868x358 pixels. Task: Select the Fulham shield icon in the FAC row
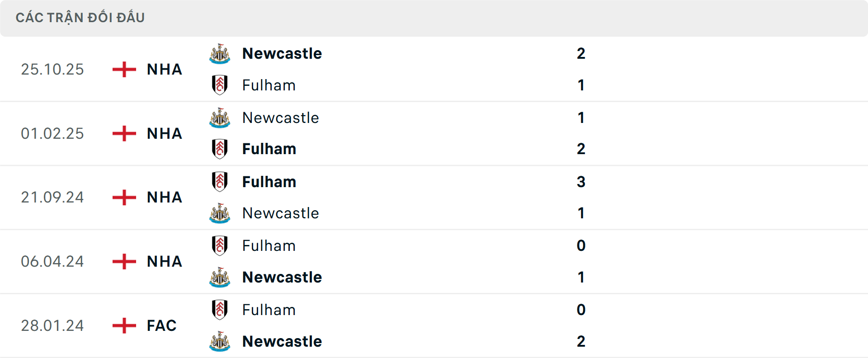tap(220, 310)
